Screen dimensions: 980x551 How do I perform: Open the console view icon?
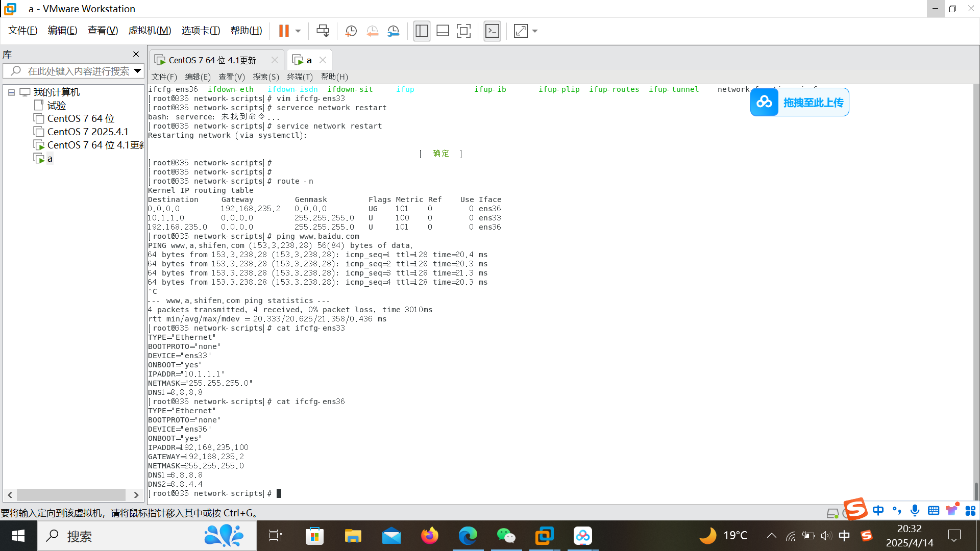pyautogui.click(x=492, y=31)
